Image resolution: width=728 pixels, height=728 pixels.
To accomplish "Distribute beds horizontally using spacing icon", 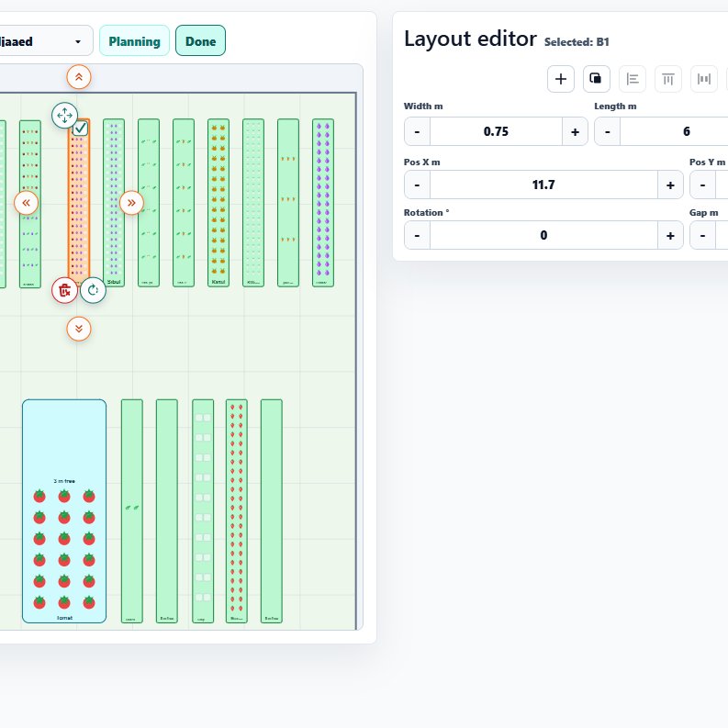I will [704, 79].
